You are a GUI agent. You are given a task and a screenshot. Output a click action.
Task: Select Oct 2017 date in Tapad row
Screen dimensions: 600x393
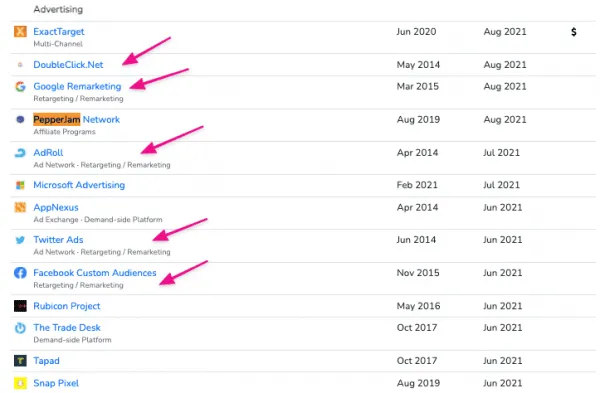pos(417,361)
